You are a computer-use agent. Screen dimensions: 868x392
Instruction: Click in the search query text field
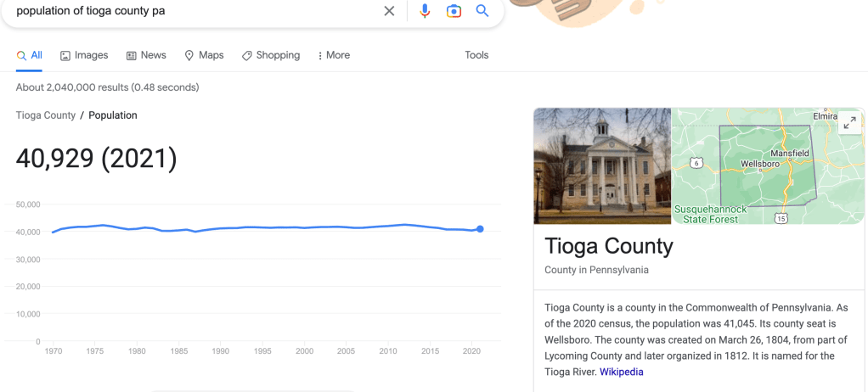tap(187, 11)
